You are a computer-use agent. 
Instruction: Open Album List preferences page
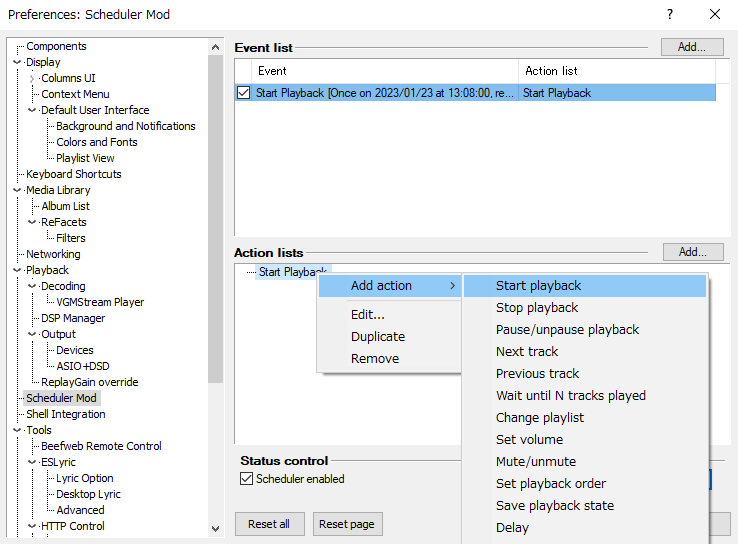tap(65, 206)
